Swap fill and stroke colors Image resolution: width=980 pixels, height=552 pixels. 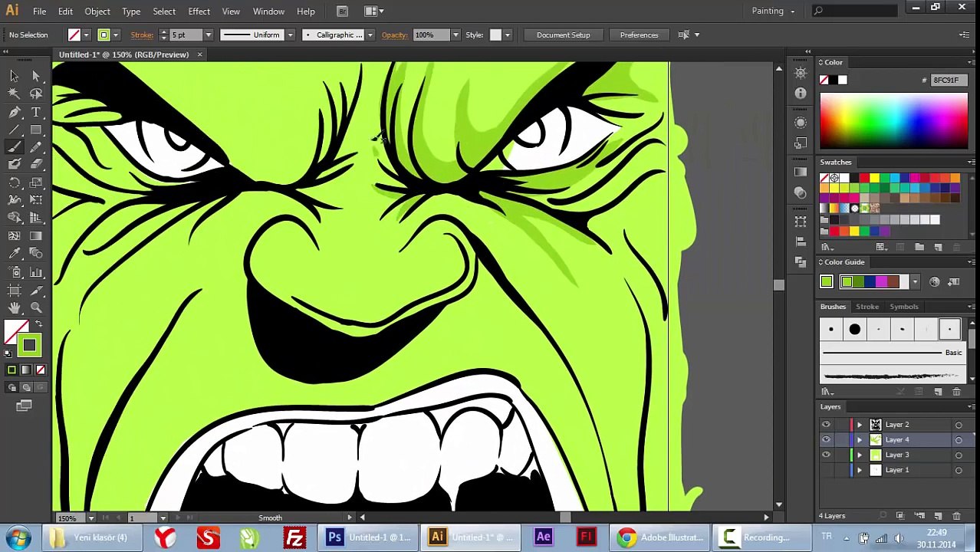point(38,324)
